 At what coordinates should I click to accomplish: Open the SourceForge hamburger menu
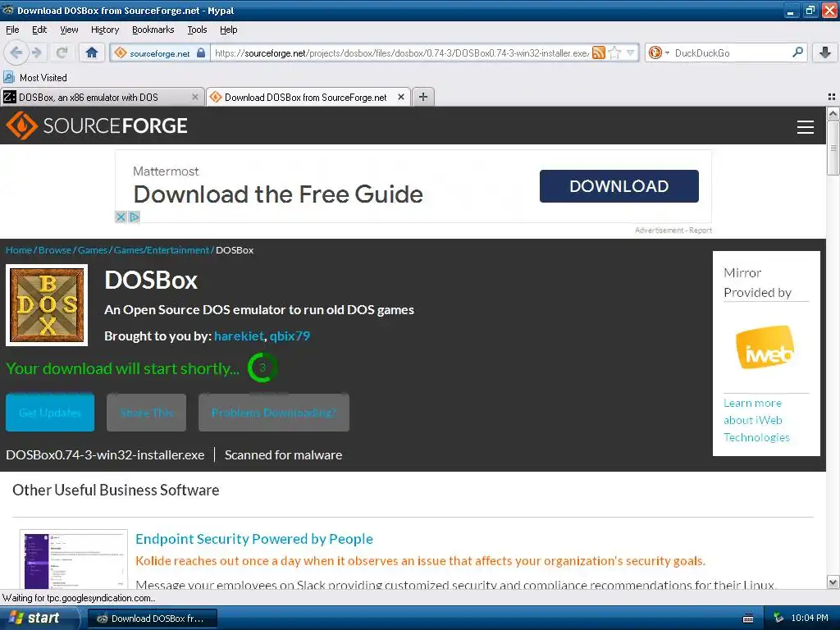[806, 127]
